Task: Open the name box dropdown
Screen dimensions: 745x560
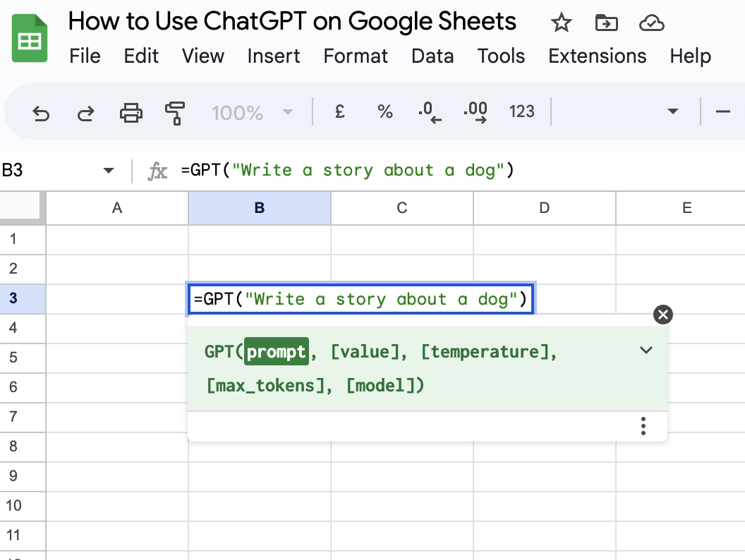Action: click(x=108, y=170)
